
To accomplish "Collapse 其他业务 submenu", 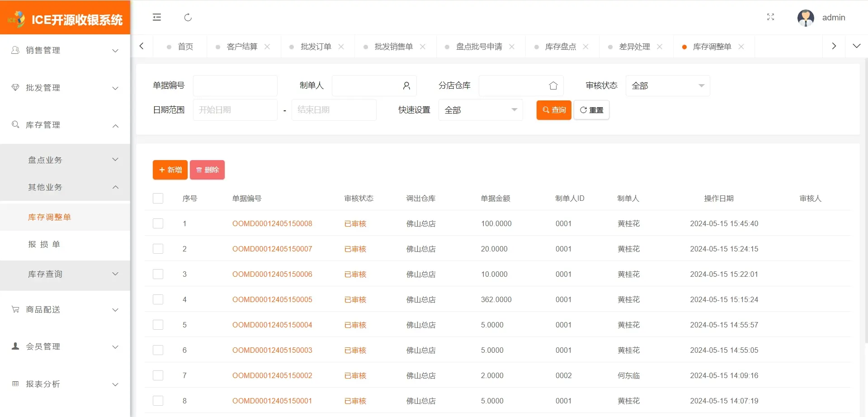I will point(65,187).
